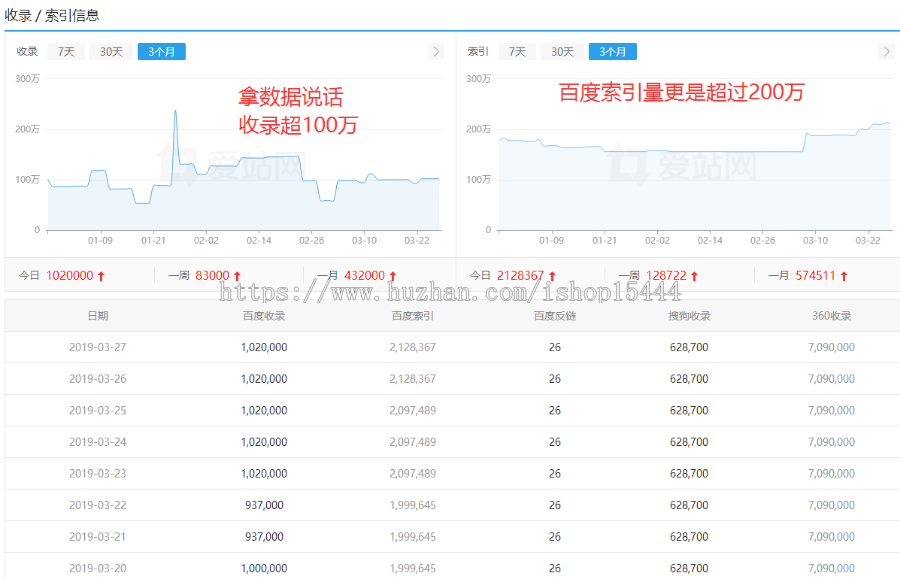Click the 2019-03-27 date row
The height and width of the screenshot is (579, 900).
(97, 347)
